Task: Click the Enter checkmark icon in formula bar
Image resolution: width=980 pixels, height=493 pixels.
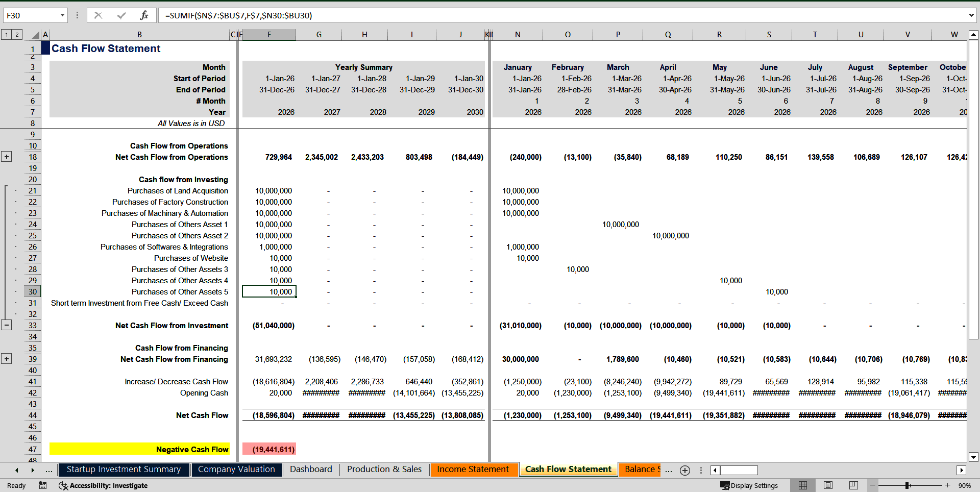Action: (121, 15)
